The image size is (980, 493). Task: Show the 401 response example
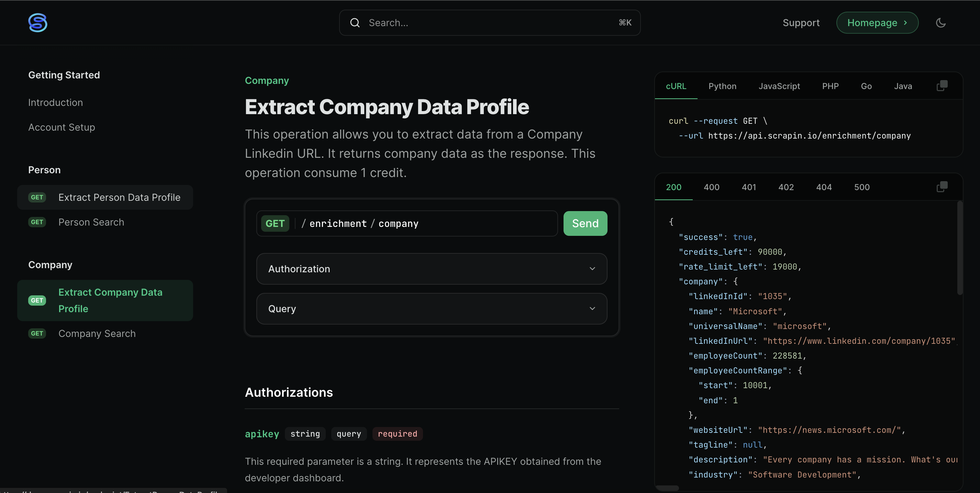(x=749, y=187)
